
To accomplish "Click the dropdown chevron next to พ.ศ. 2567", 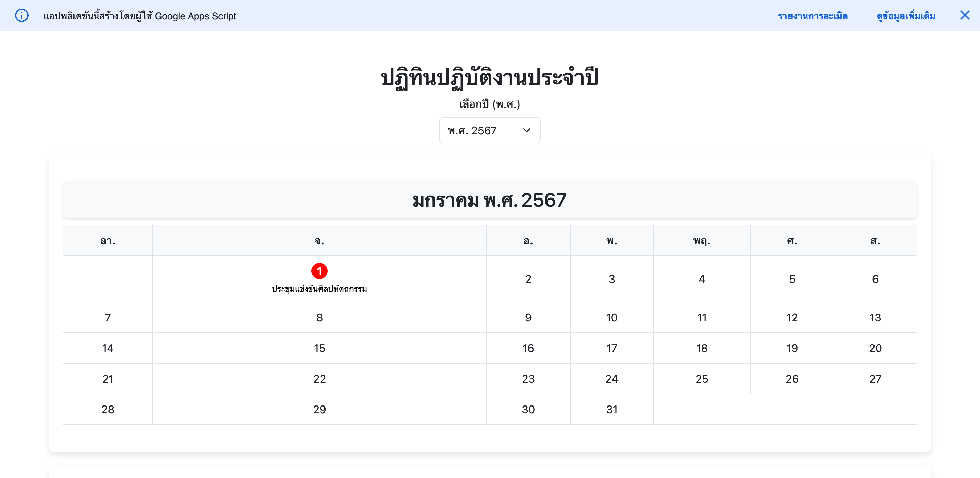I will coord(527,130).
